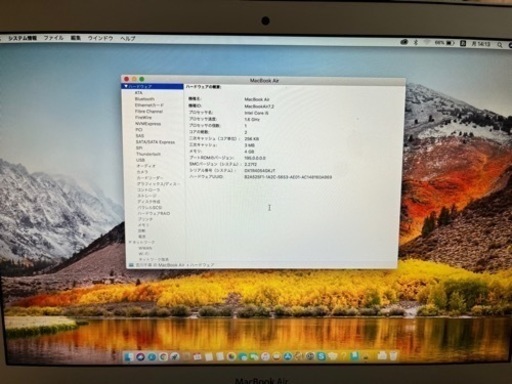Select the グラフィックス/ディスプレイ sidebar entry
This screenshot has height=384, width=512.
click(159, 184)
